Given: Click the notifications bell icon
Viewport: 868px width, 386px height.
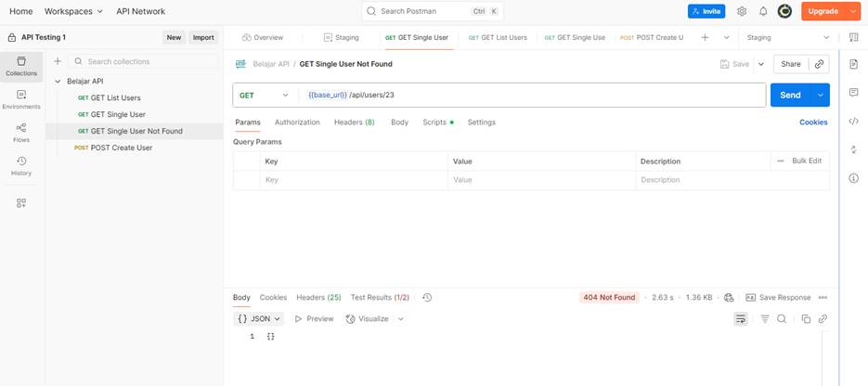Looking at the screenshot, I should click(x=763, y=11).
